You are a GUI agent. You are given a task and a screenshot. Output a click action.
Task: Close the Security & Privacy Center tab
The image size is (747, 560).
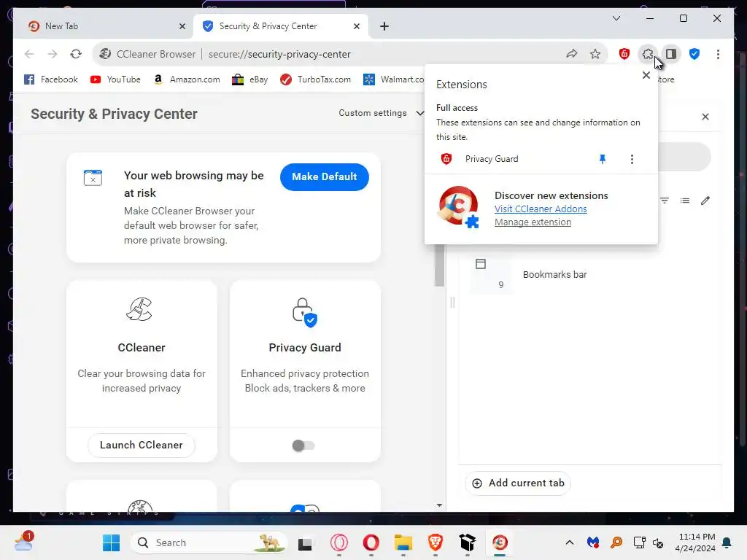point(356,26)
